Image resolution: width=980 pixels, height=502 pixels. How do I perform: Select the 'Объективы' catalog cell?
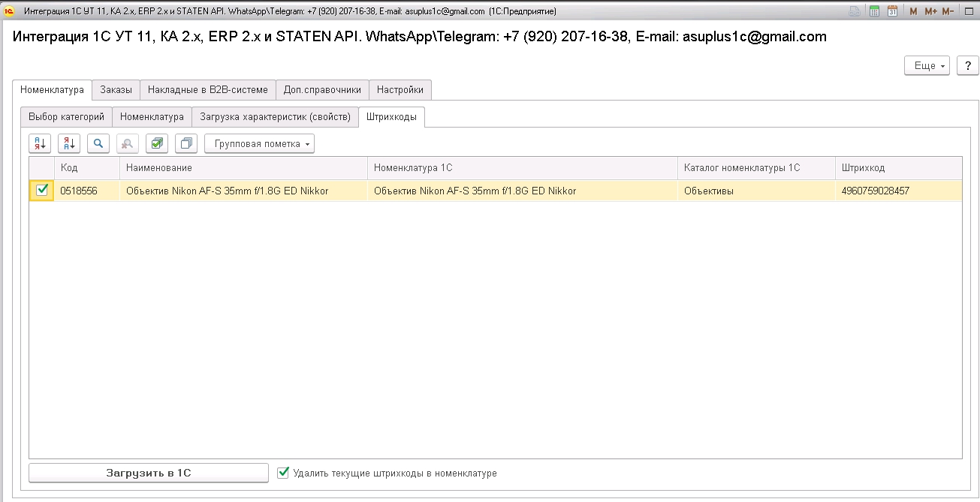(756, 191)
